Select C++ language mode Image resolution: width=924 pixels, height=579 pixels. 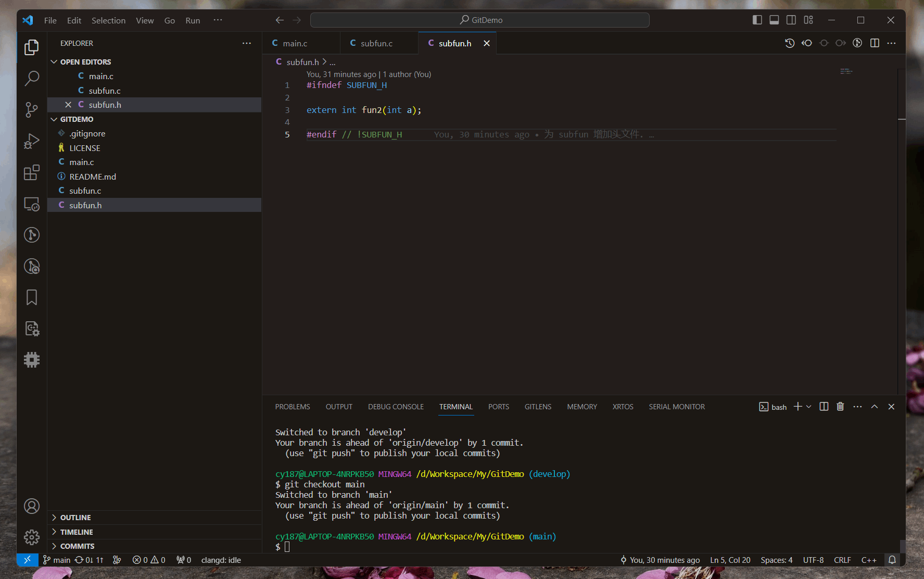click(869, 560)
